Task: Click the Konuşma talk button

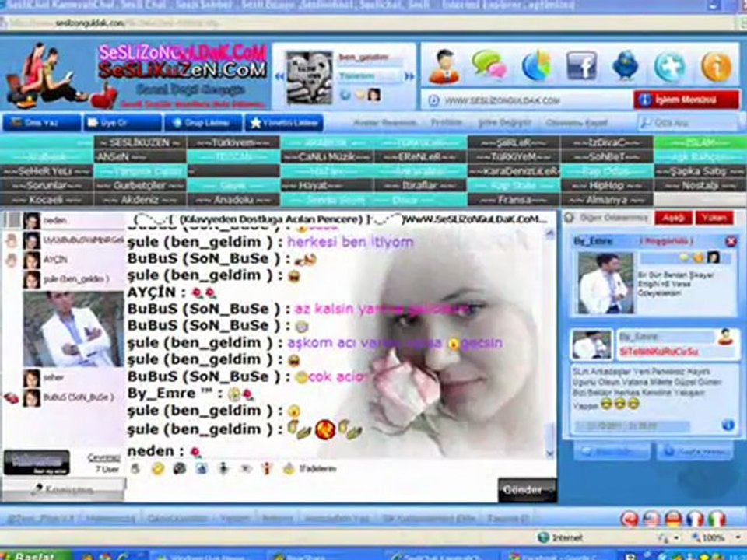Action: point(63,489)
